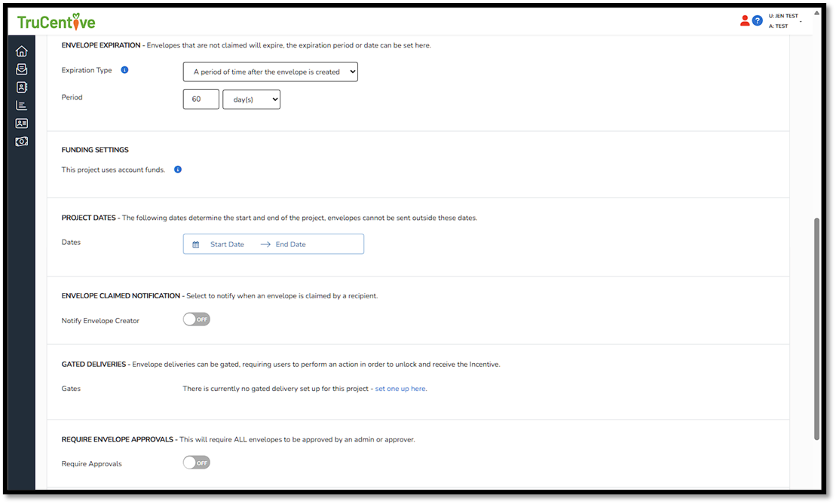Open the U: JEN TEST account menu
The image size is (836, 504).
coord(783,15)
